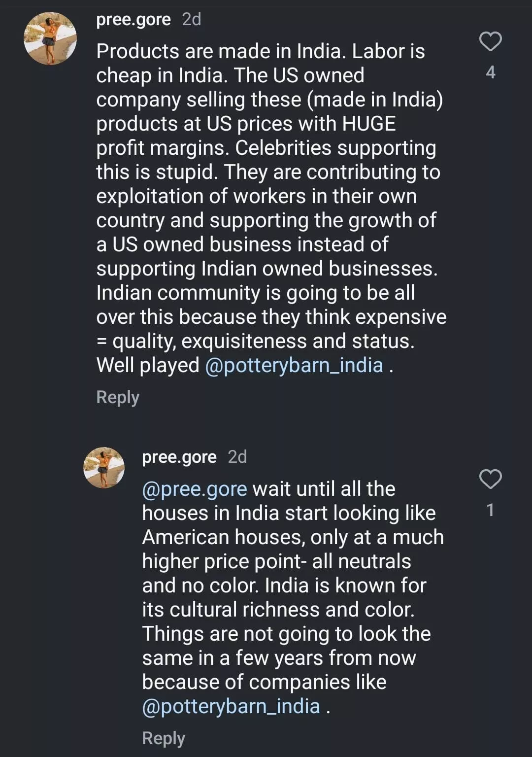View likes count 1 on the reply
The height and width of the screenshot is (757, 532).
[x=490, y=510]
